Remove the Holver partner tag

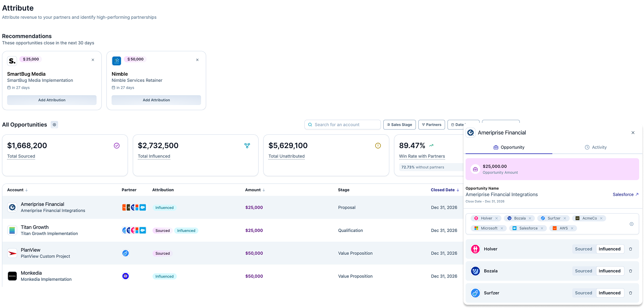point(497,218)
